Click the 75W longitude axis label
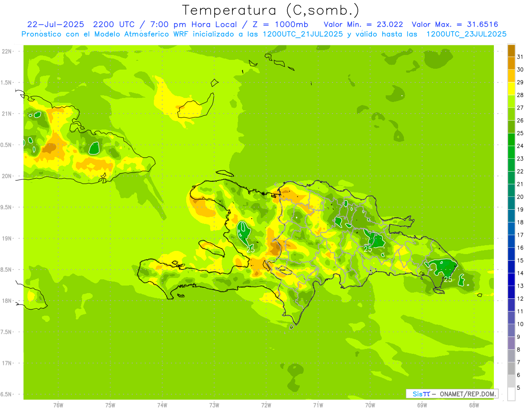The image size is (532, 411). [110, 405]
